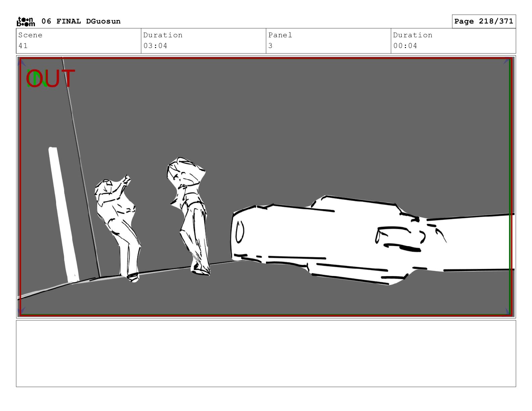Click the panel duration value '00:04'
Screen dimensions: 532x411
click(x=405, y=46)
